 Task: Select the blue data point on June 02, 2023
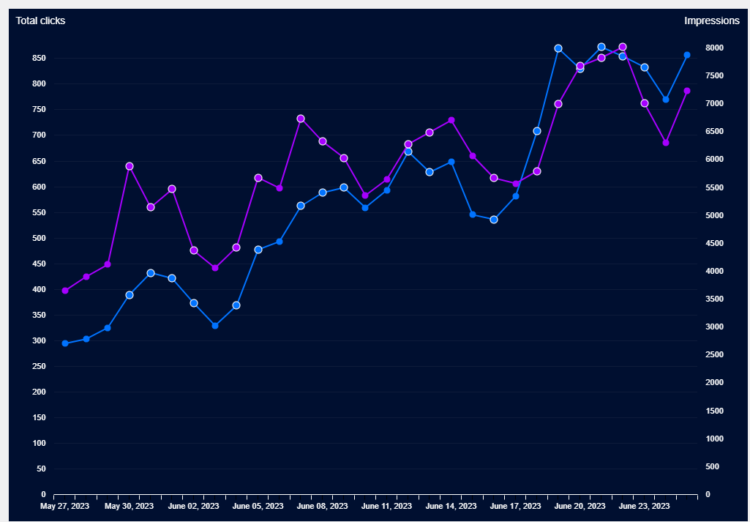tap(194, 303)
